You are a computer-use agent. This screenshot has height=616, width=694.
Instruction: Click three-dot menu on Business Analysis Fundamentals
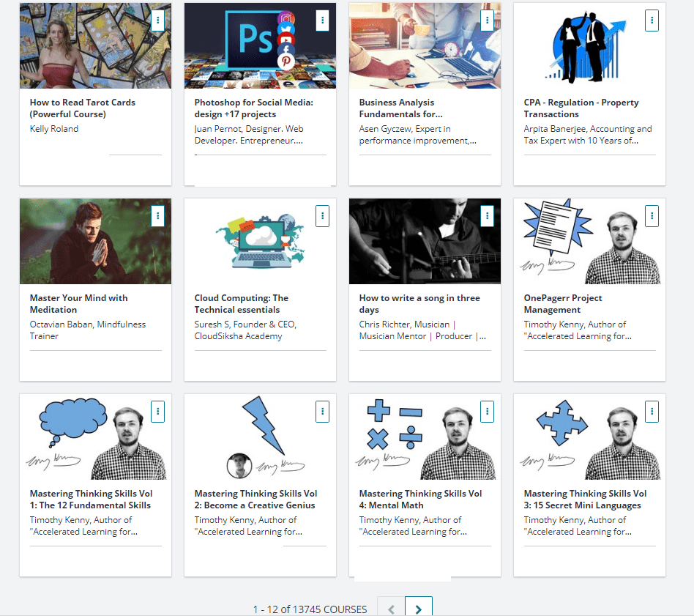click(x=487, y=21)
